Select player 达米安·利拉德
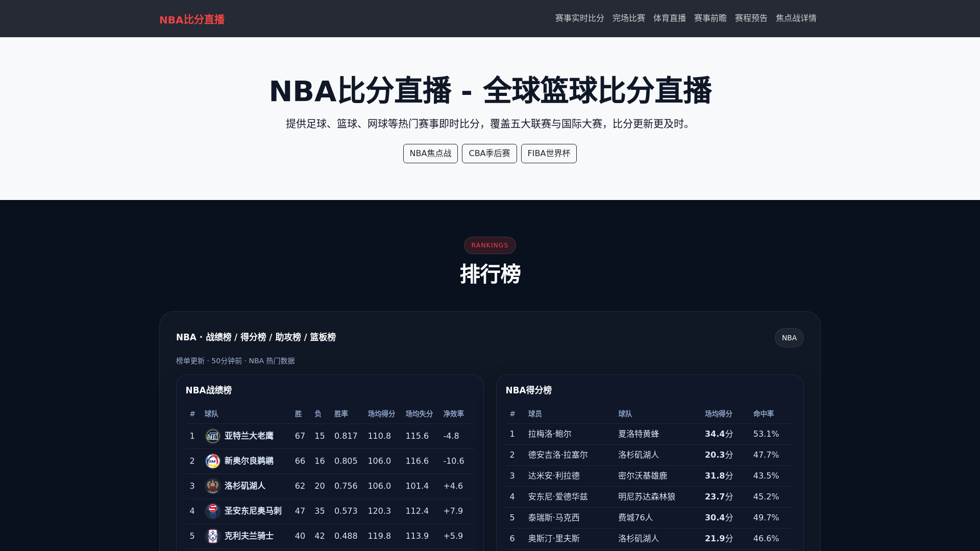The image size is (980, 551). pos(554,476)
